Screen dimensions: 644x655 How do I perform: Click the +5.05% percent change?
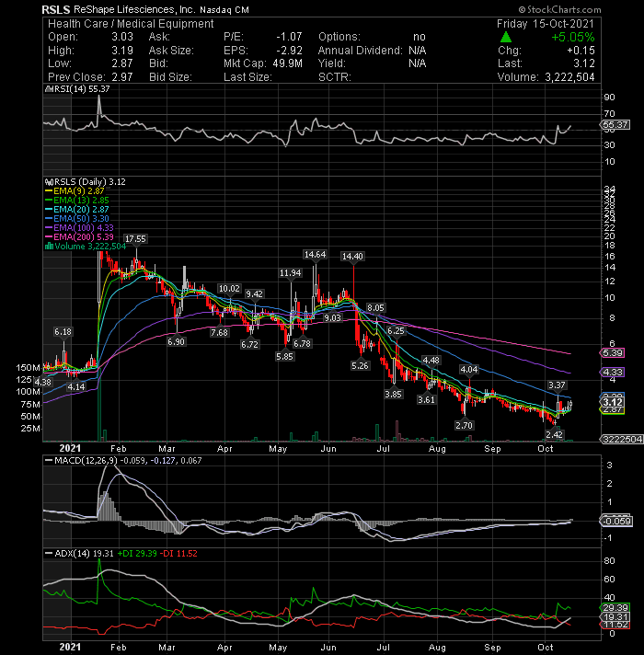click(x=572, y=37)
